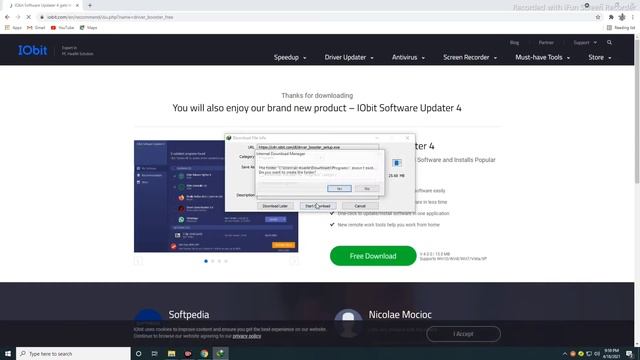Click the carousel previous arrow
The image size is (640, 360).
pos(138,261)
